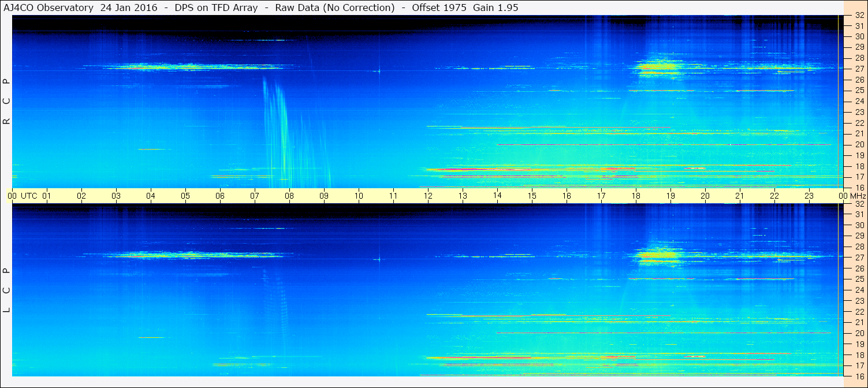This screenshot has width=868, height=388.
Task: Click the 27 MHz label of the RCP panel
Action: click(x=858, y=69)
